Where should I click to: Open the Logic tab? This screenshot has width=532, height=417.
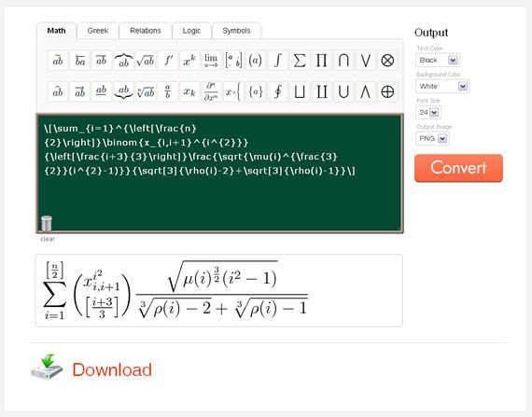[191, 31]
